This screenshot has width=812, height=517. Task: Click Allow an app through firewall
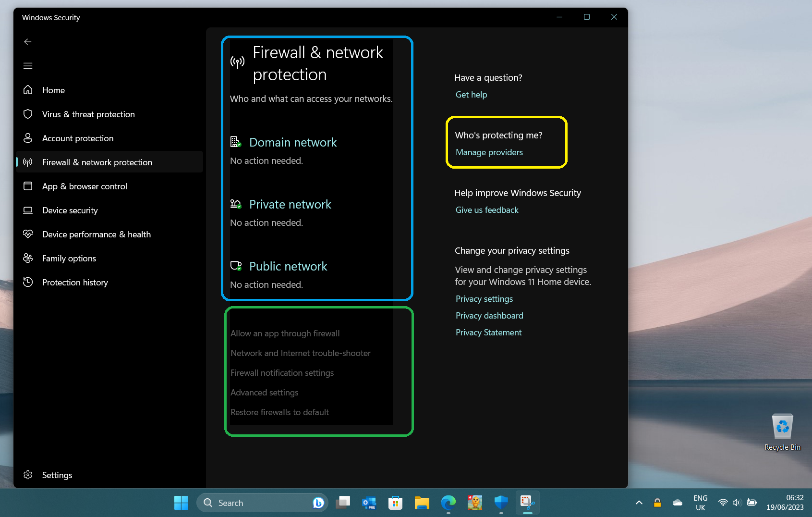pos(285,333)
